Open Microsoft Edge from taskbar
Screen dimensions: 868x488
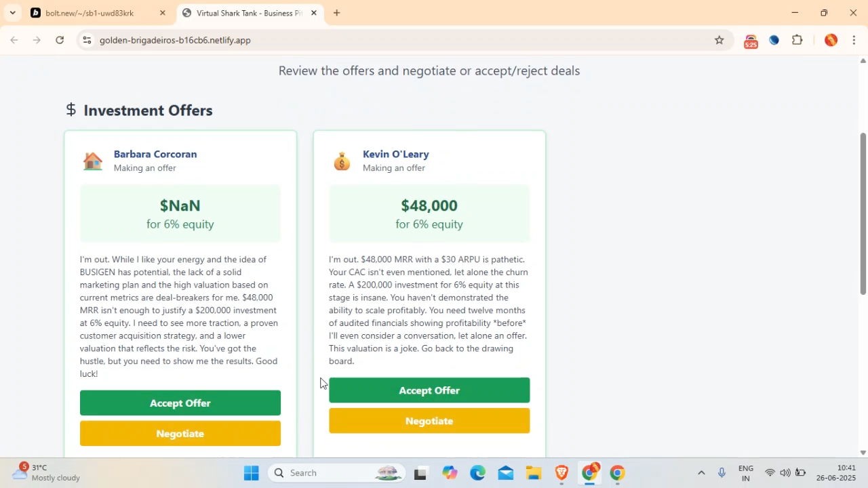pos(477,473)
